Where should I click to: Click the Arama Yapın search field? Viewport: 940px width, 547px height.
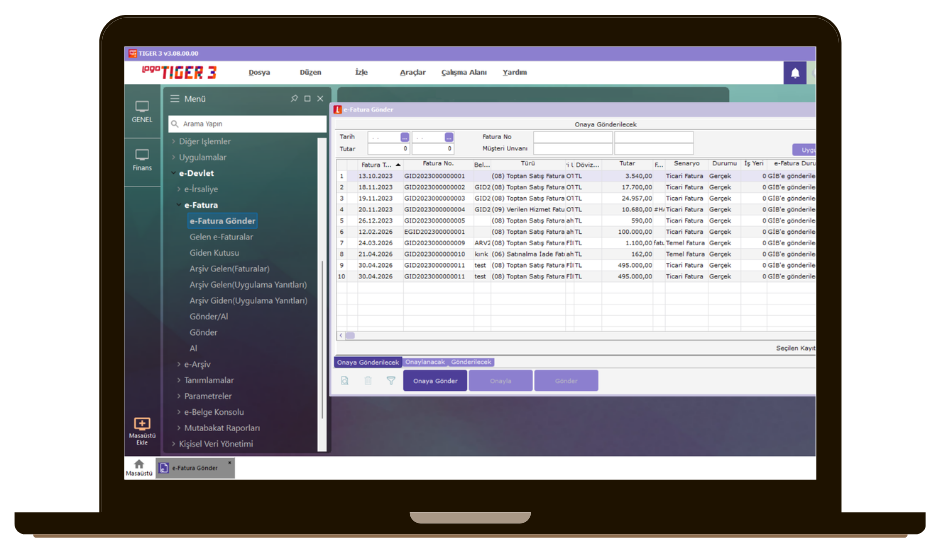click(248, 124)
